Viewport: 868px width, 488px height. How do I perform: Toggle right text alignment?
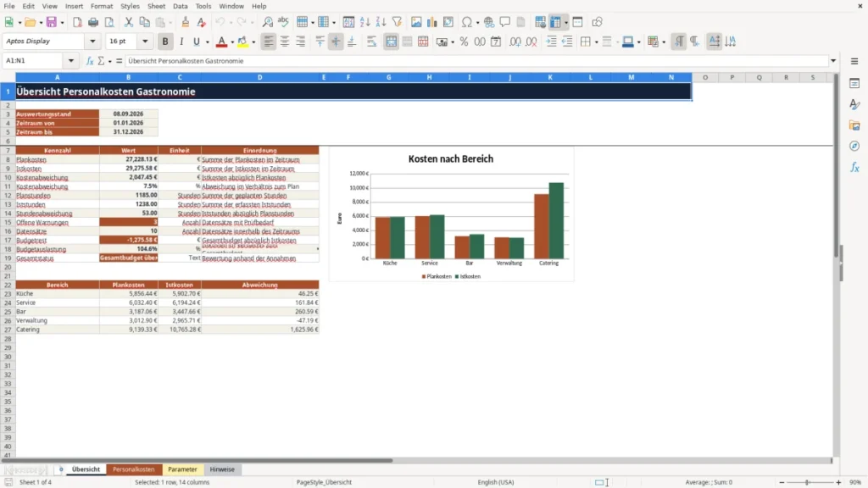tap(301, 42)
